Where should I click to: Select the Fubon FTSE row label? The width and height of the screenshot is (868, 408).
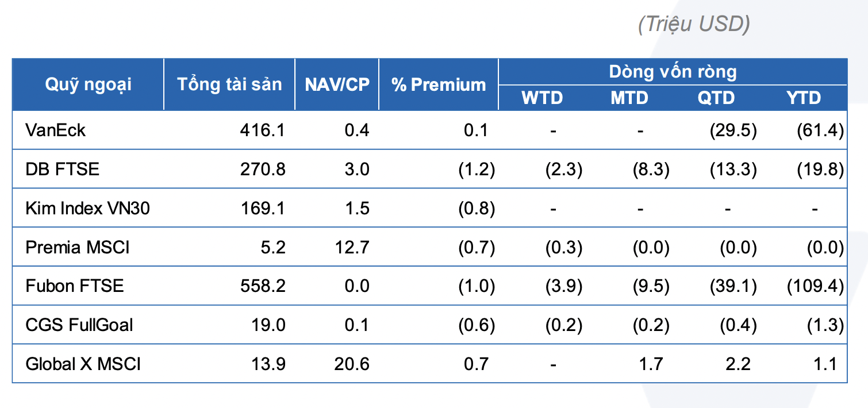75,286
